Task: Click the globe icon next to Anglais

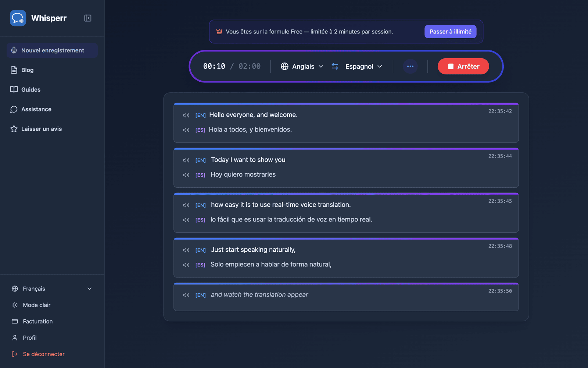Action: pyautogui.click(x=284, y=66)
